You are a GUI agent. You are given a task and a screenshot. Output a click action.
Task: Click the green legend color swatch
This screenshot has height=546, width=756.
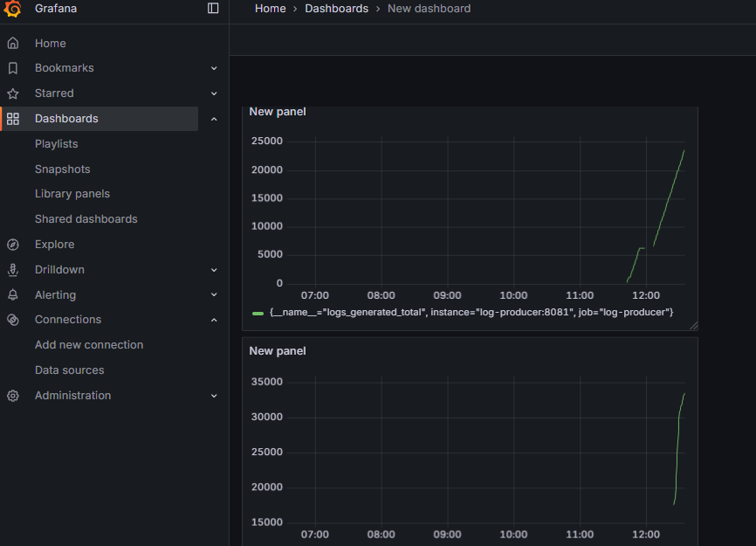pos(258,314)
